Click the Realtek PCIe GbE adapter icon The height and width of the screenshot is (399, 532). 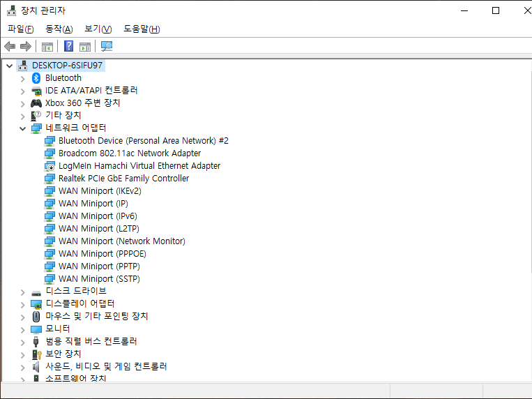click(50, 179)
